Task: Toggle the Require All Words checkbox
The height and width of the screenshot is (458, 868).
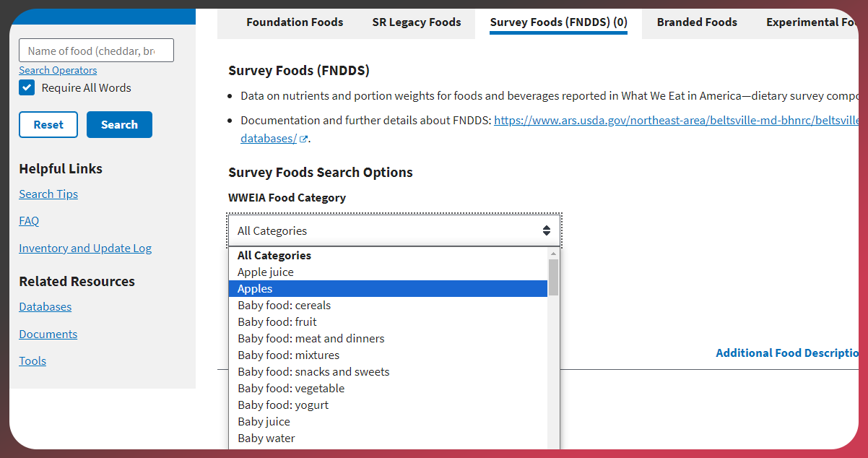Action: 27,88
